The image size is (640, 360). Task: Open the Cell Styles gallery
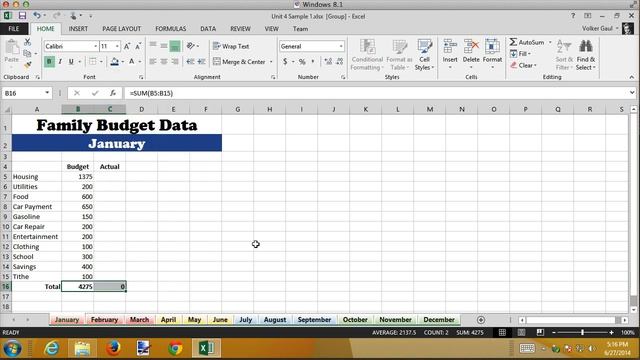pos(424,55)
